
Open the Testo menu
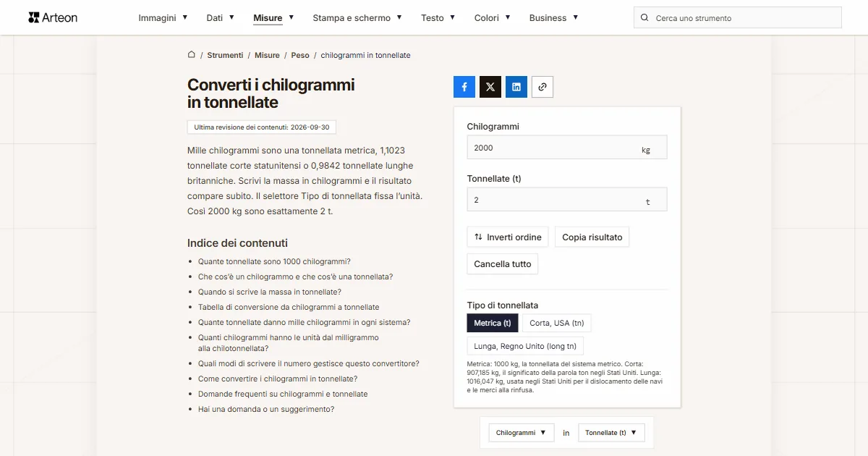click(438, 17)
